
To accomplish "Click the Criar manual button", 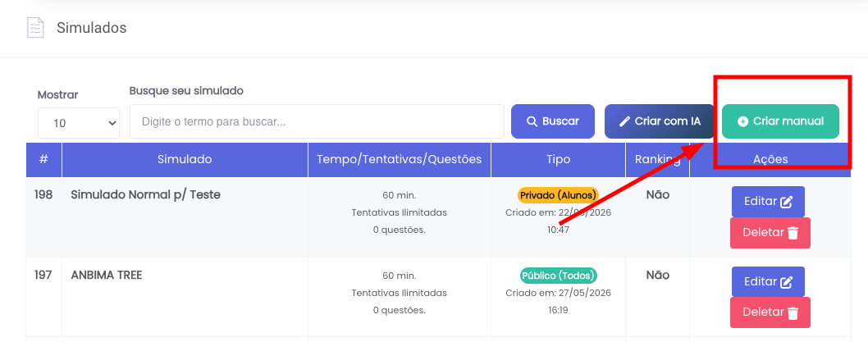I will coord(780,121).
